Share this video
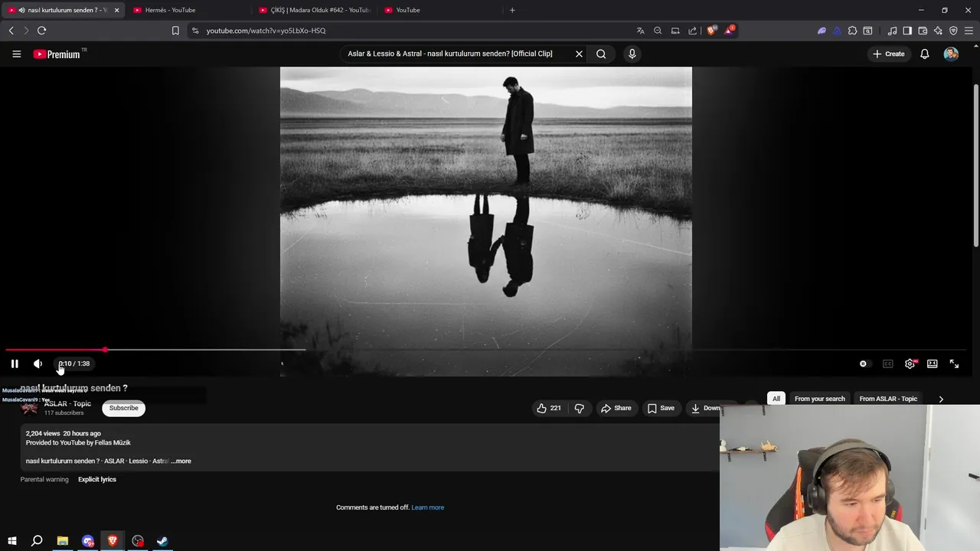980x551 pixels. [x=616, y=408]
